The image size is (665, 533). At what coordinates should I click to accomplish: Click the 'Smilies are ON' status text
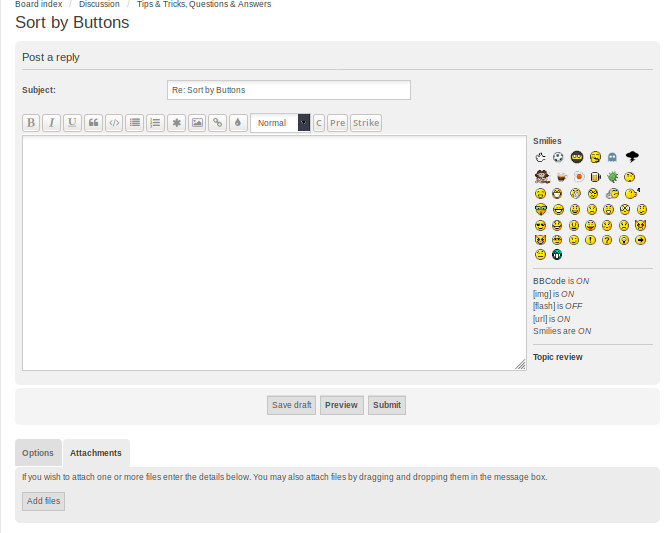click(562, 331)
